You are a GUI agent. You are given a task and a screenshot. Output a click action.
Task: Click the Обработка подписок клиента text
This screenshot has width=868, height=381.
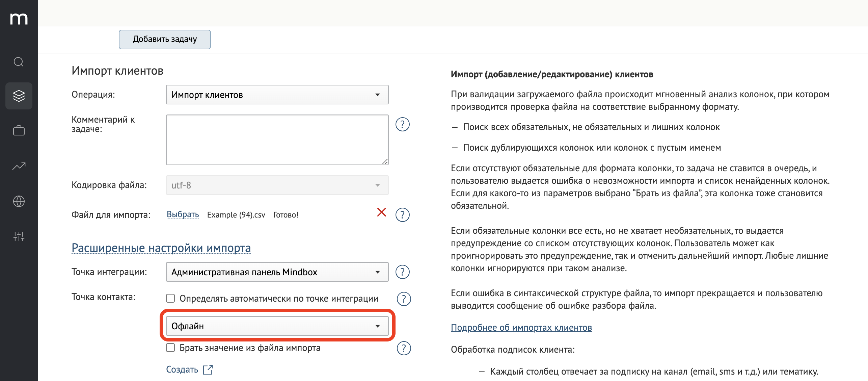[513, 349]
